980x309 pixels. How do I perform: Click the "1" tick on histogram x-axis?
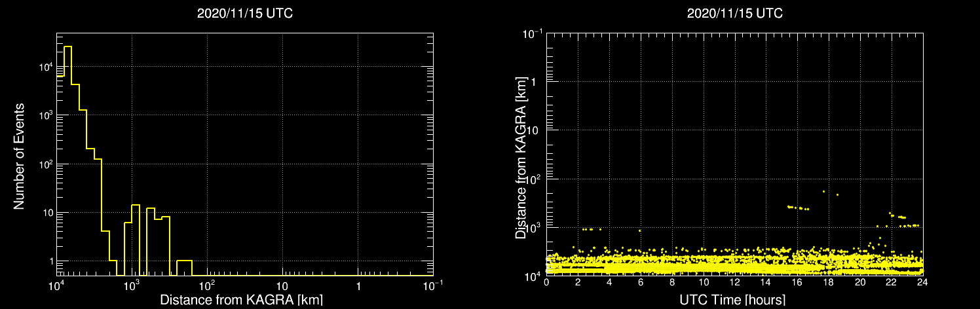point(358,287)
